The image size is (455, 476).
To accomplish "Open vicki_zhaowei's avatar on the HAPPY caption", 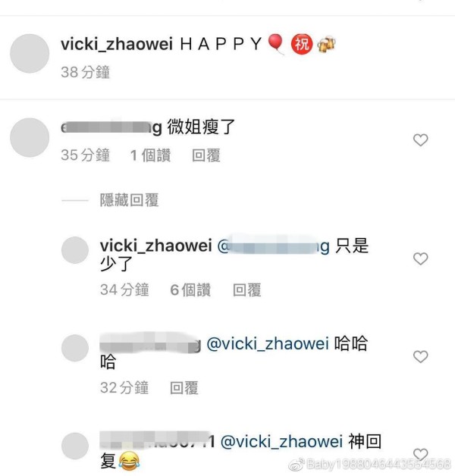I will click(30, 53).
